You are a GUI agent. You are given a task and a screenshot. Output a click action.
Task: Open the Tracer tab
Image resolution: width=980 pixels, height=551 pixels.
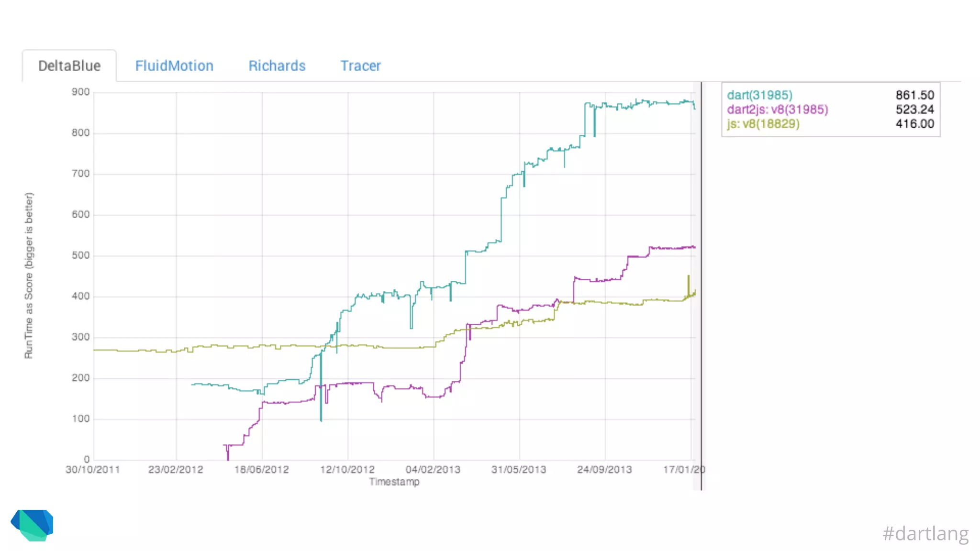tap(360, 66)
